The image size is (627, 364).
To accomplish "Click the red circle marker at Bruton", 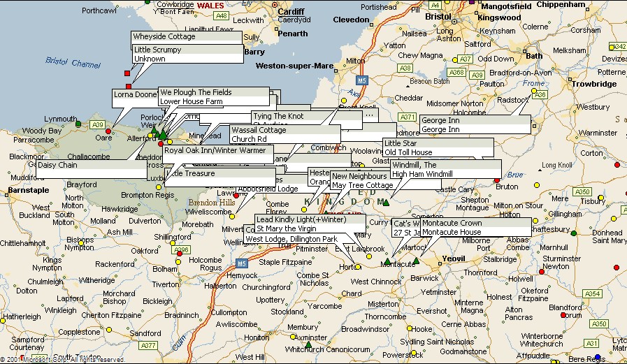I will [x=497, y=180].
